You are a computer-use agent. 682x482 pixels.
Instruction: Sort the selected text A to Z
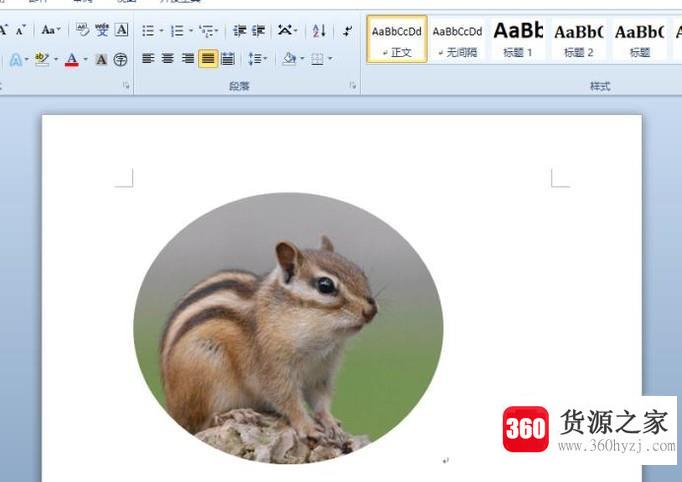tap(319, 31)
